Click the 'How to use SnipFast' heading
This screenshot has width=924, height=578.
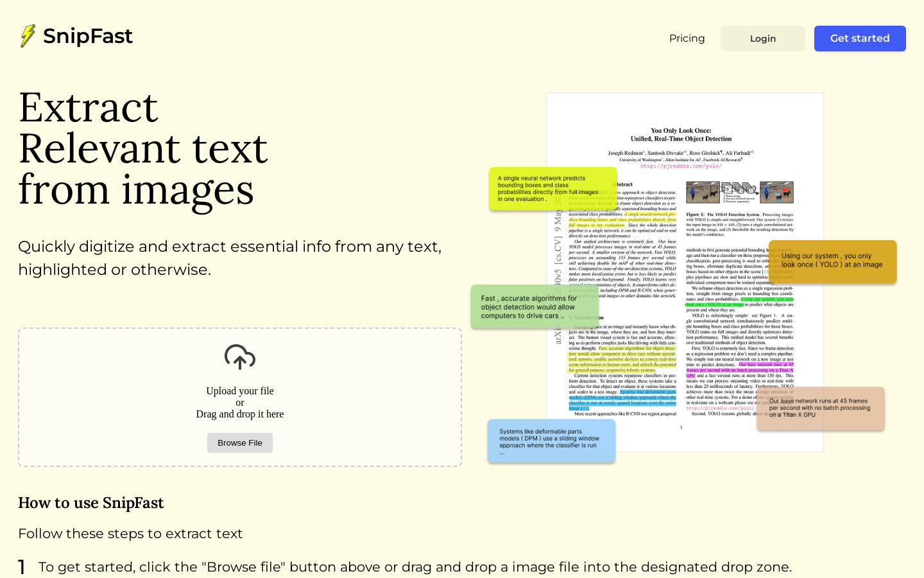pyautogui.click(x=91, y=503)
